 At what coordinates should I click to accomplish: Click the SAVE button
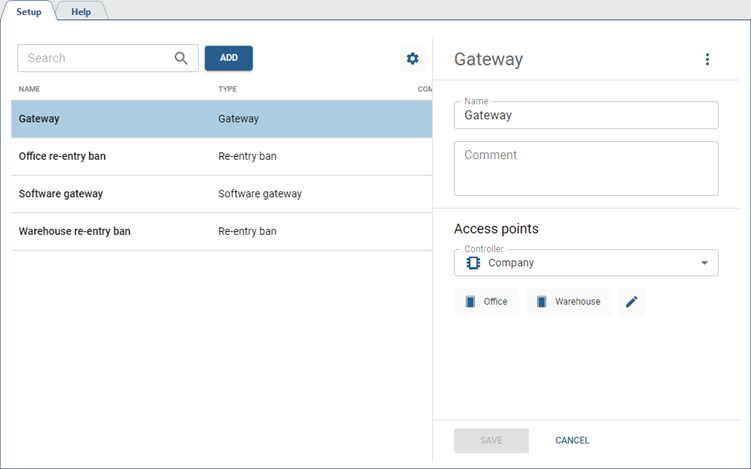click(491, 440)
